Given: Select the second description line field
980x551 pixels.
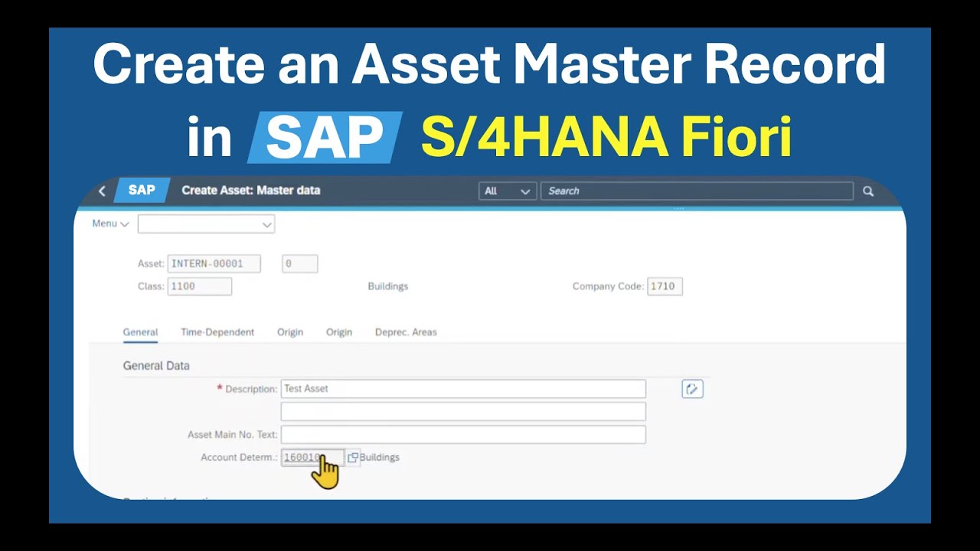Looking at the screenshot, I should (463, 412).
